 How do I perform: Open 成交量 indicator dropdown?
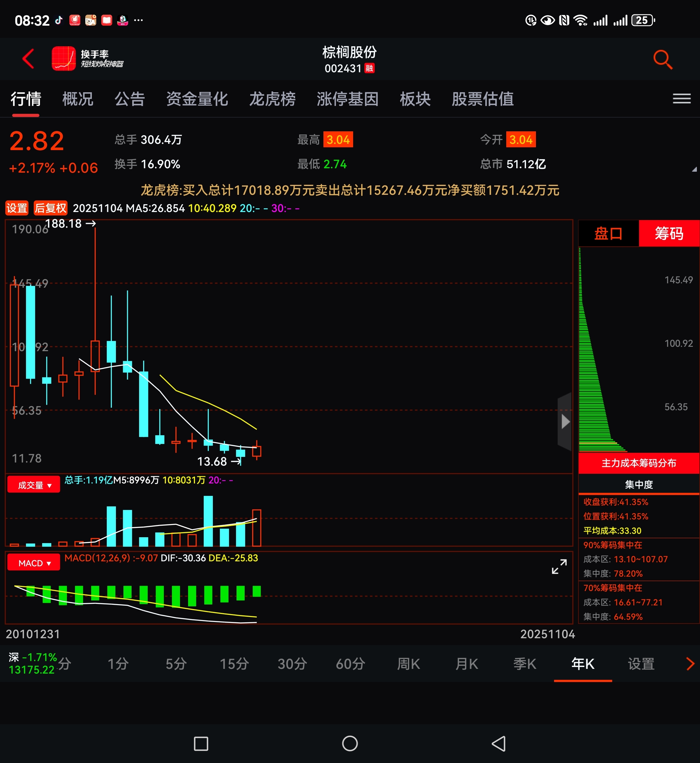point(34,485)
